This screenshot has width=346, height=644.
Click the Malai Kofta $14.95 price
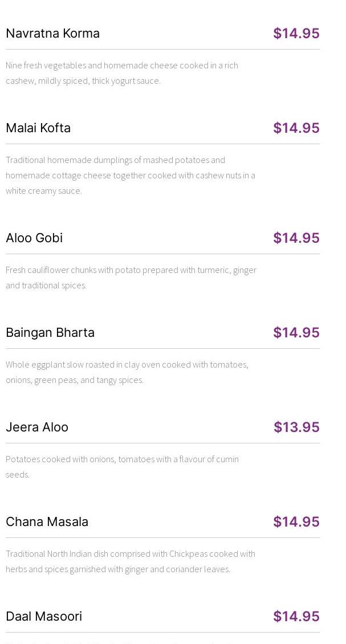[296, 128]
